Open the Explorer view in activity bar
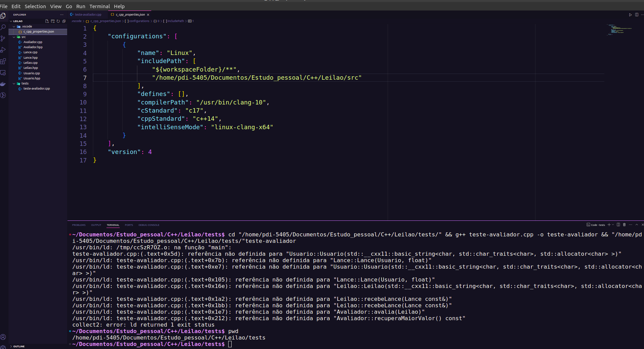644x349 pixels. (3, 16)
